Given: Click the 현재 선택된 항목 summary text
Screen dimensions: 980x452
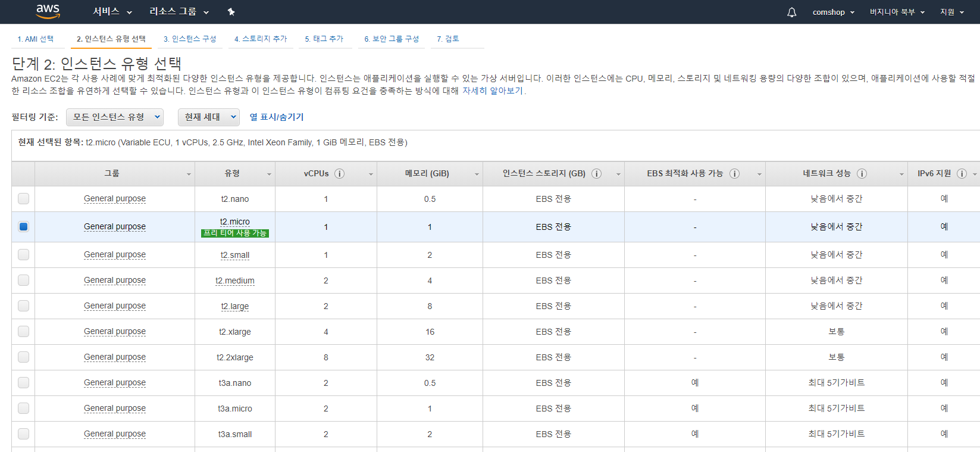Looking at the screenshot, I should click(x=213, y=142).
